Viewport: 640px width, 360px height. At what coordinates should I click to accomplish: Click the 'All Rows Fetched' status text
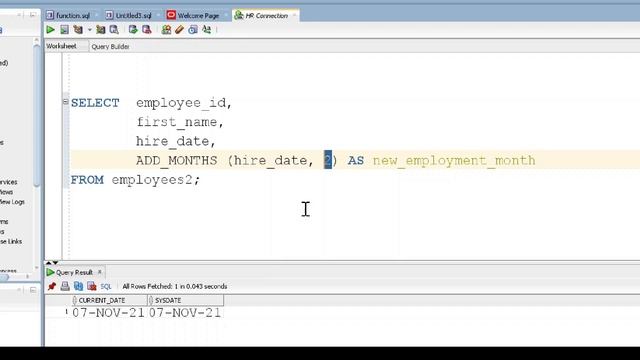point(175,287)
